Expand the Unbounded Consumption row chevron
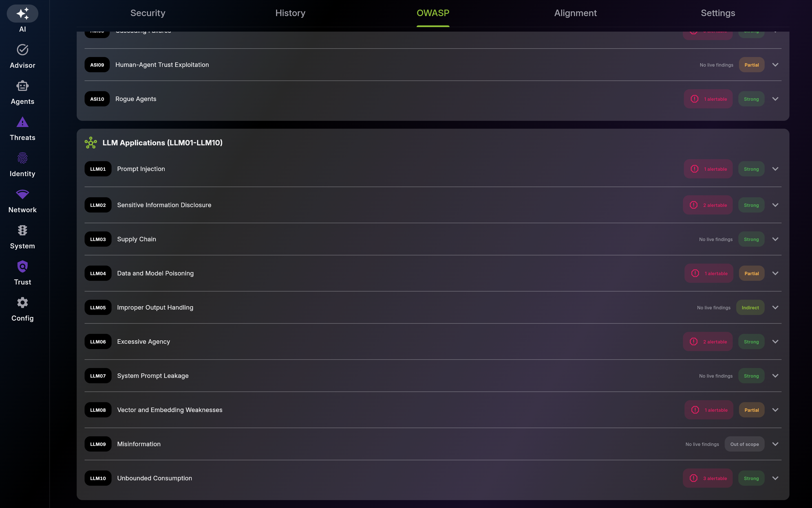Viewport: 812px width, 508px height. click(x=775, y=478)
